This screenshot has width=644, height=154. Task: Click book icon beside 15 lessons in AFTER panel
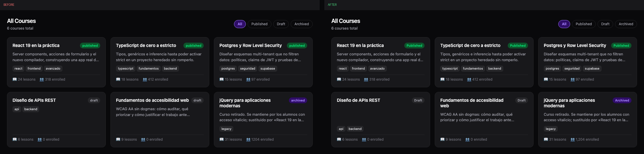click(546, 79)
